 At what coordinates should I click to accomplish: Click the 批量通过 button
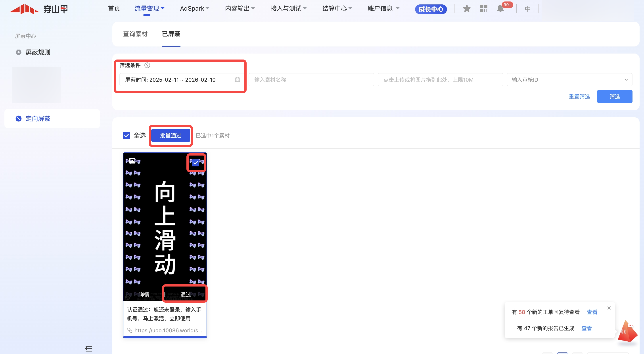171,136
